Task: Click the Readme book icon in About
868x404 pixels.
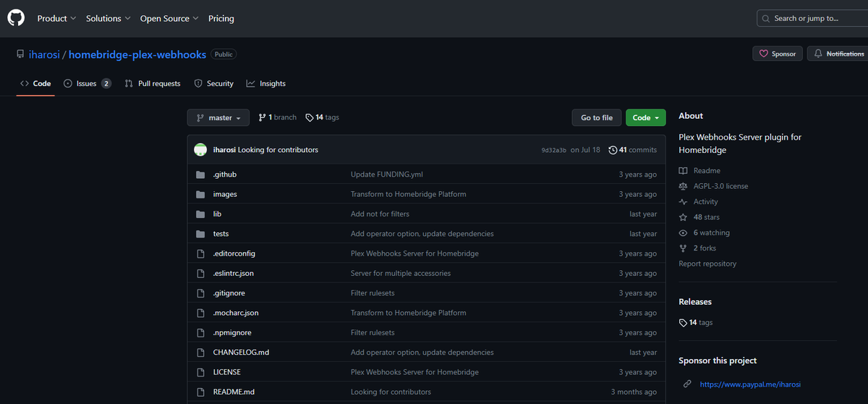Action: coord(683,171)
